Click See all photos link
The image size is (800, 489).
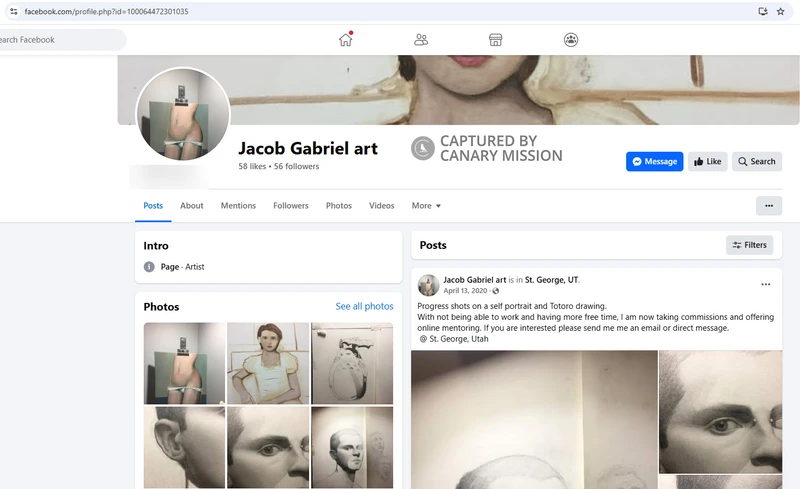pos(364,306)
